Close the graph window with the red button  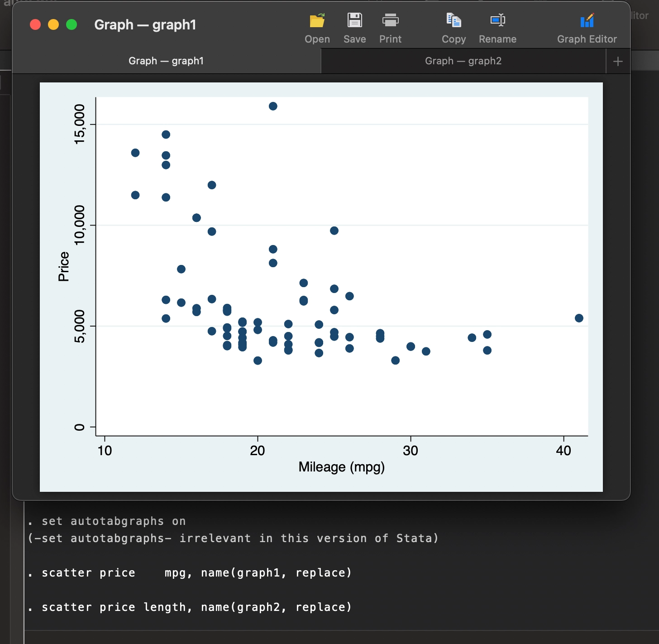(35, 24)
